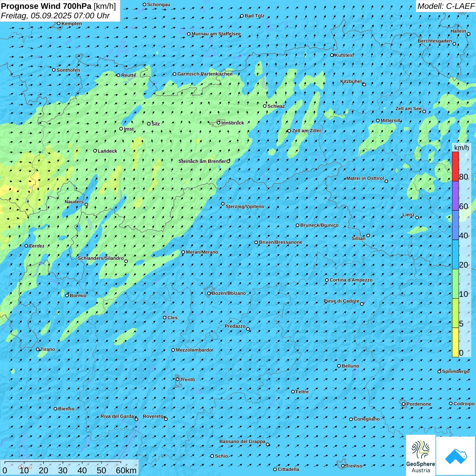Click the Bad Tölz label
Screen dimensions: 476x476
(255, 16)
